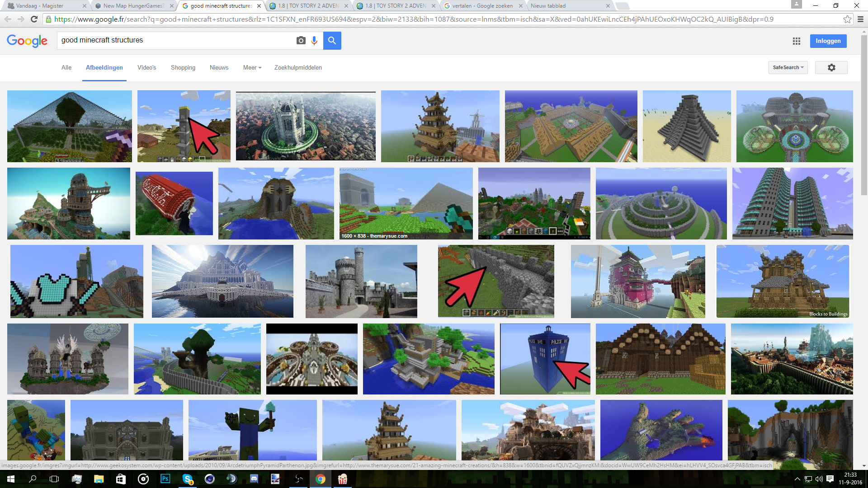Bookmark this page with the star icon
868x488 pixels.
point(847,19)
